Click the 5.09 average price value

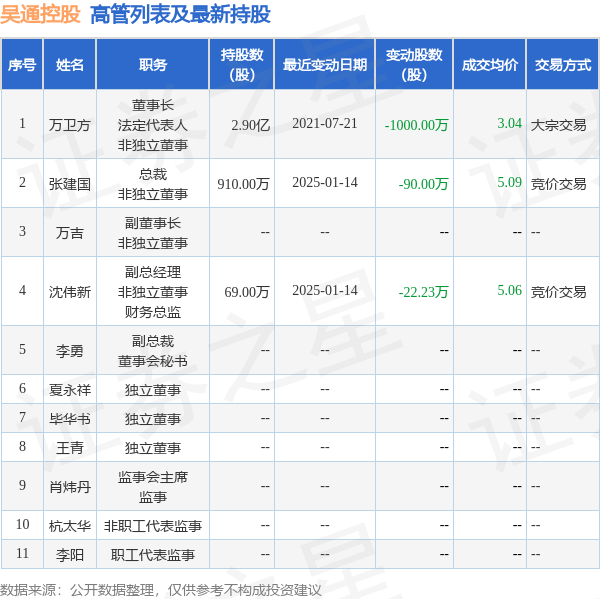[x=509, y=183]
